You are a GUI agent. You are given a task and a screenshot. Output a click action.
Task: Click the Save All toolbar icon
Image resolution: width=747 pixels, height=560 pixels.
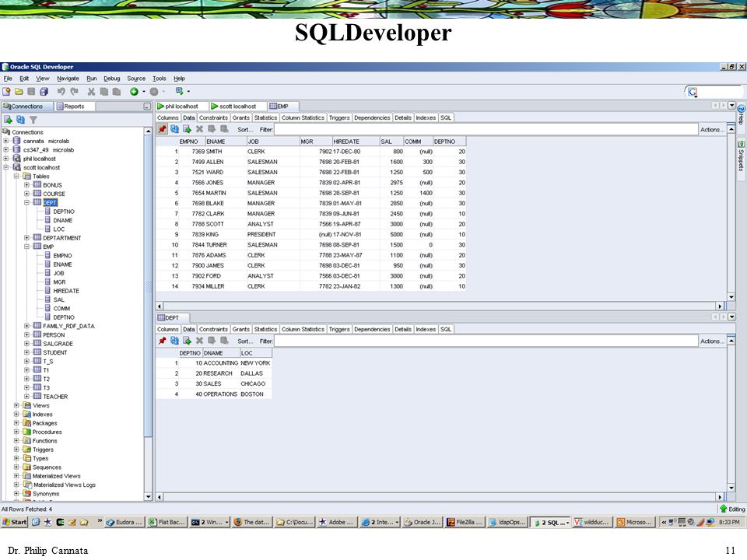click(x=44, y=92)
